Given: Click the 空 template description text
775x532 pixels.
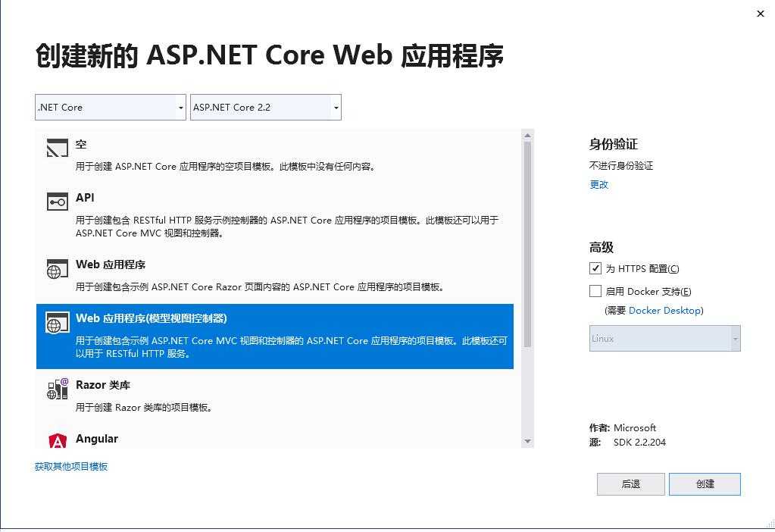Looking at the screenshot, I should [x=226, y=167].
